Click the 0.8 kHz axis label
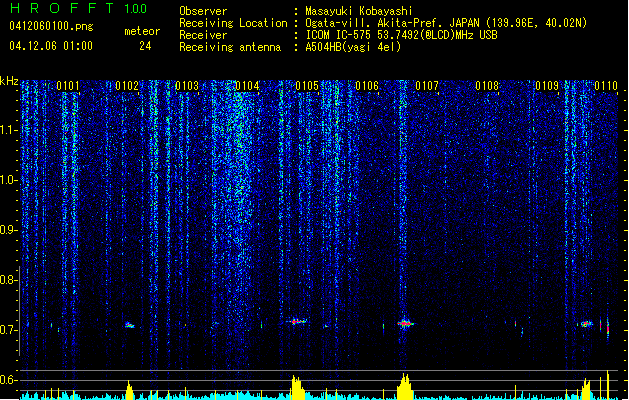Screen dimensions: 629x400 click(9, 280)
